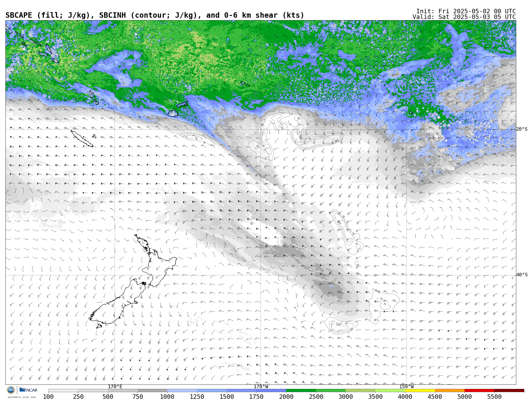Click the 250 colorbar tick label
The height and width of the screenshot is (400, 532).
(x=78, y=397)
